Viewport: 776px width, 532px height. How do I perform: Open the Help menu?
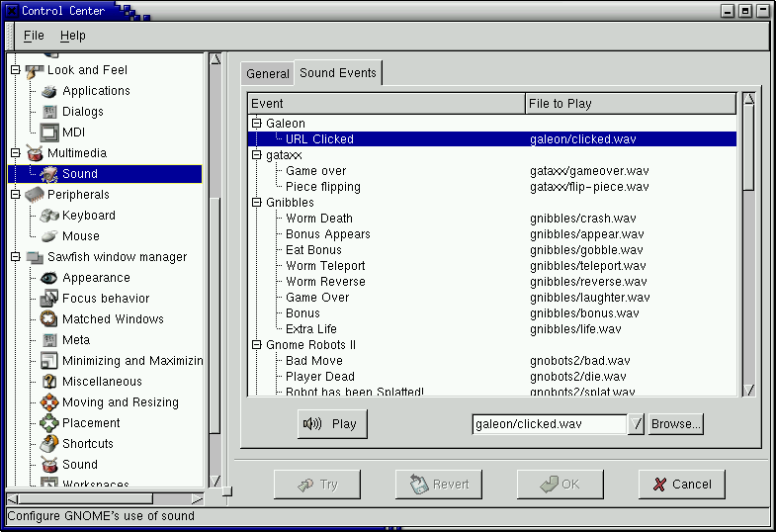tap(72, 36)
